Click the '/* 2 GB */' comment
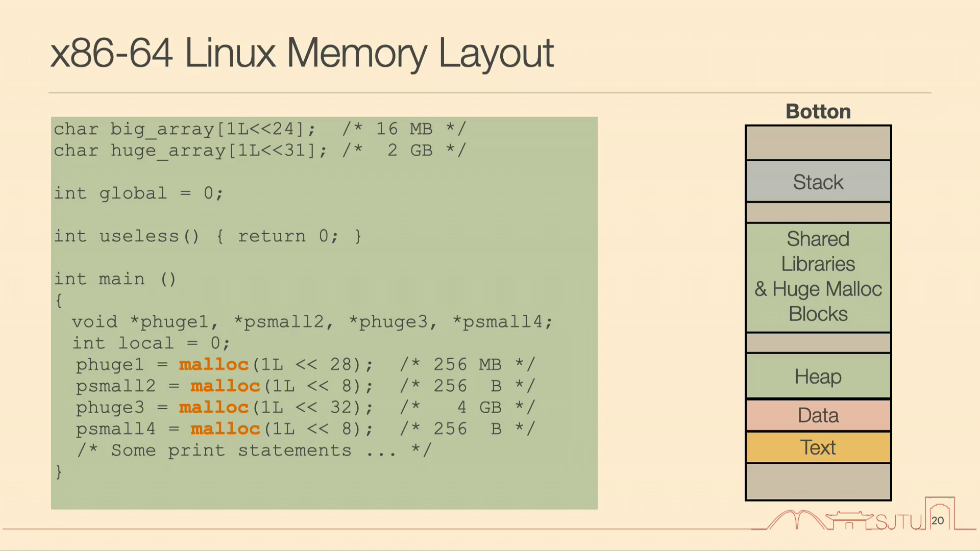 (x=405, y=151)
